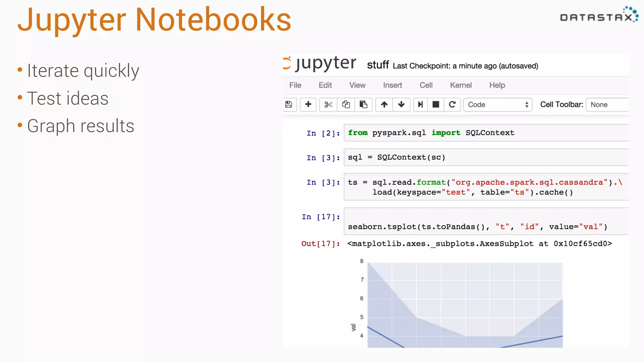Rename notebook by clicking 'stuff' title
This screenshot has height=362, width=644.
click(x=378, y=65)
